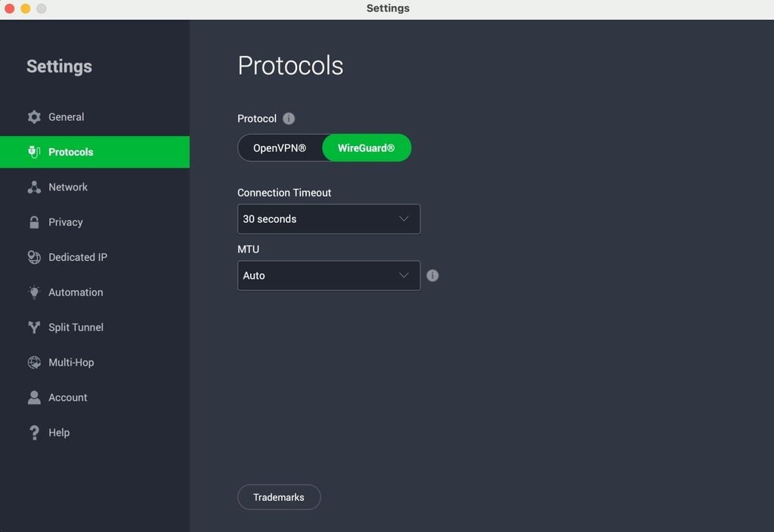Open Dedicated IP text label

click(78, 257)
